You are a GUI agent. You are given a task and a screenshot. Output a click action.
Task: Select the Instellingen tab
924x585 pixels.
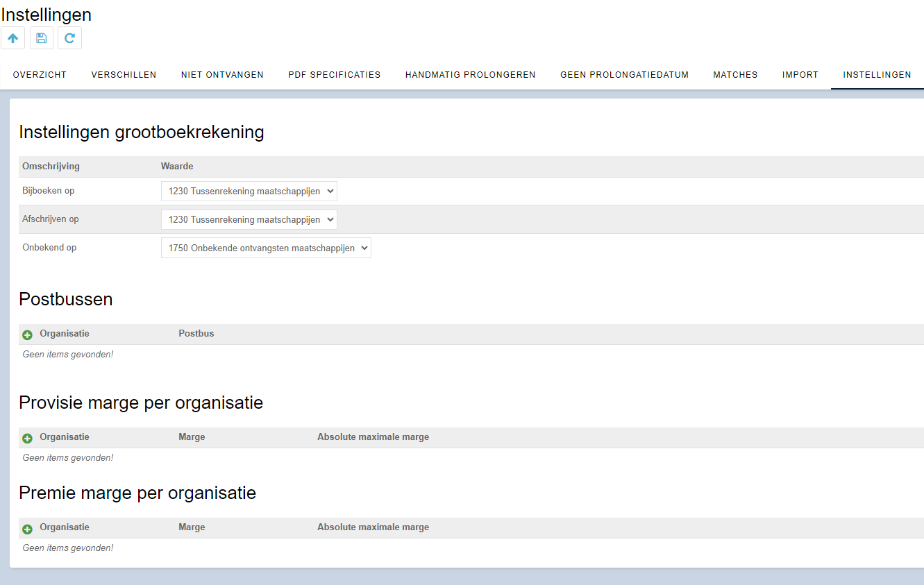(x=877, y=75)
